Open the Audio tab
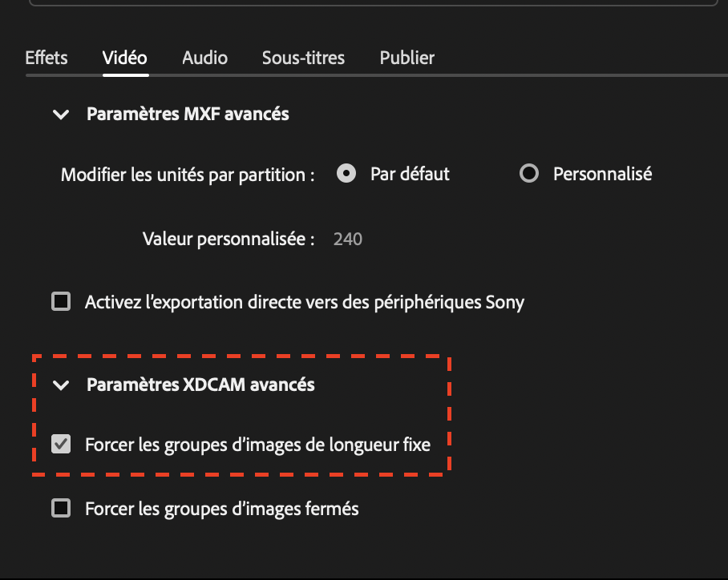The height and width of the screenshot is (580, 728). tap(204, 57)
